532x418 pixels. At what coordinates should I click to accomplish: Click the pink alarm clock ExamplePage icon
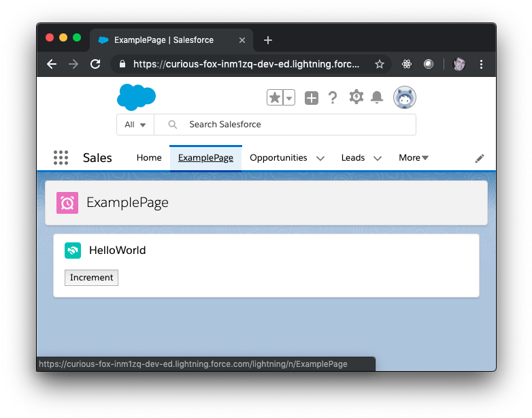click(x=67, y=203)
